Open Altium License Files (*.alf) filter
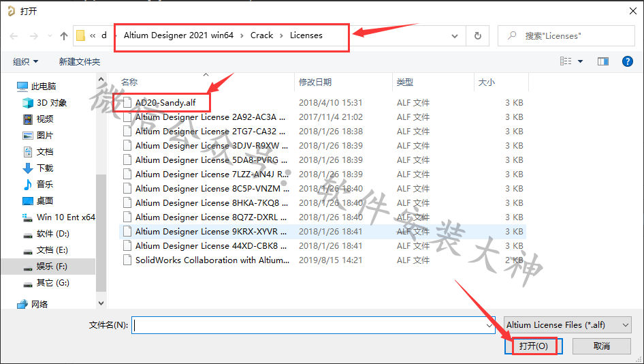 [x=568, y=325]
